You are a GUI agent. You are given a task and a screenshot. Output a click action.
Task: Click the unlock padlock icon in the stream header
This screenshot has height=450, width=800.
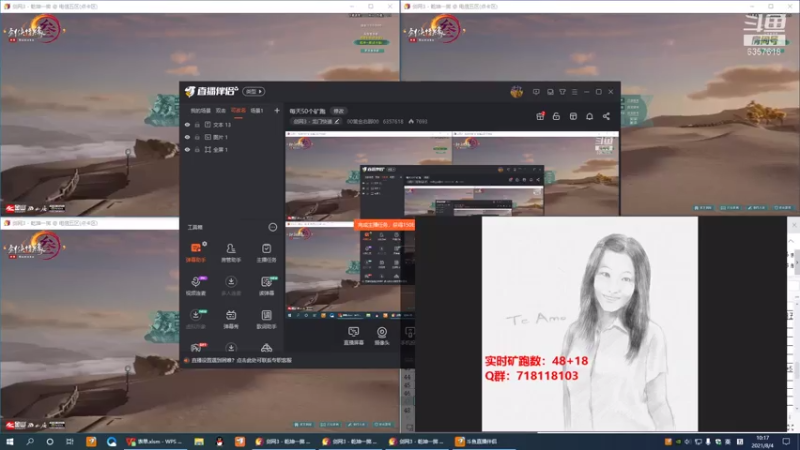point(556,116)
